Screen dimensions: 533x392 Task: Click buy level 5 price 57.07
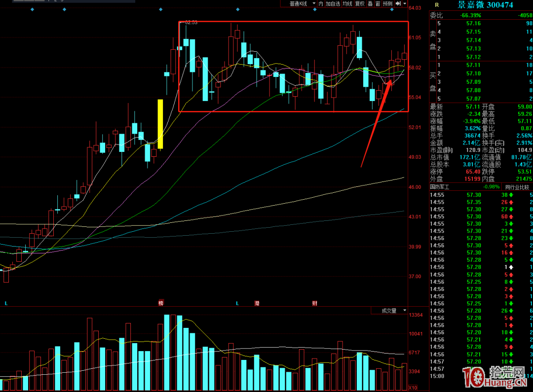(473, 99)
